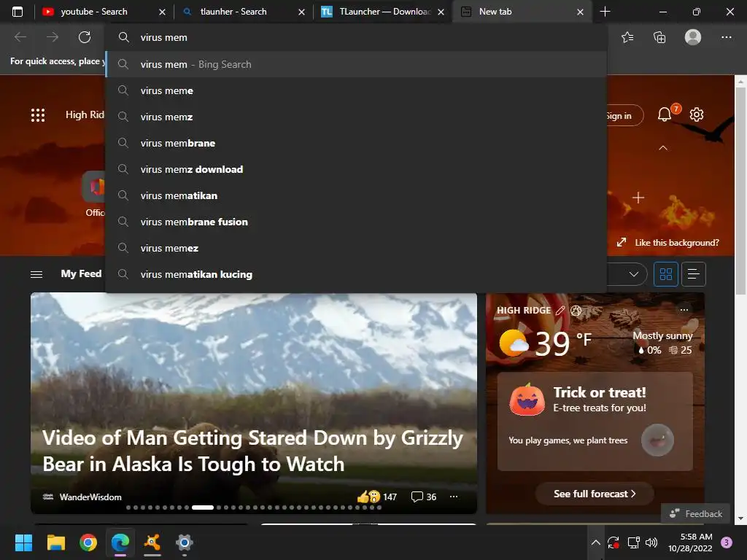Open a new tab with plus button
Screen dimensions: 747x560
[605, 12]
